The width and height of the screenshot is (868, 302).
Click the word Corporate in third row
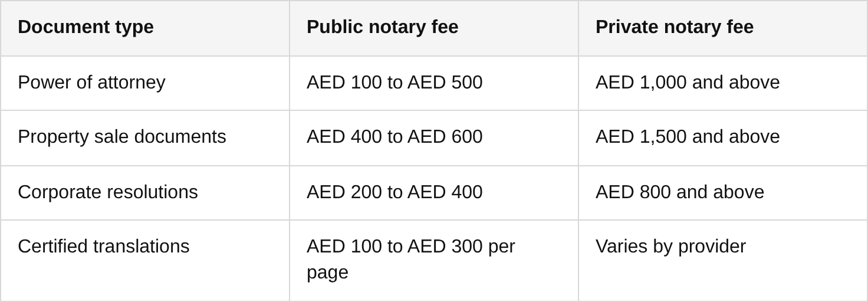point(58,192)
